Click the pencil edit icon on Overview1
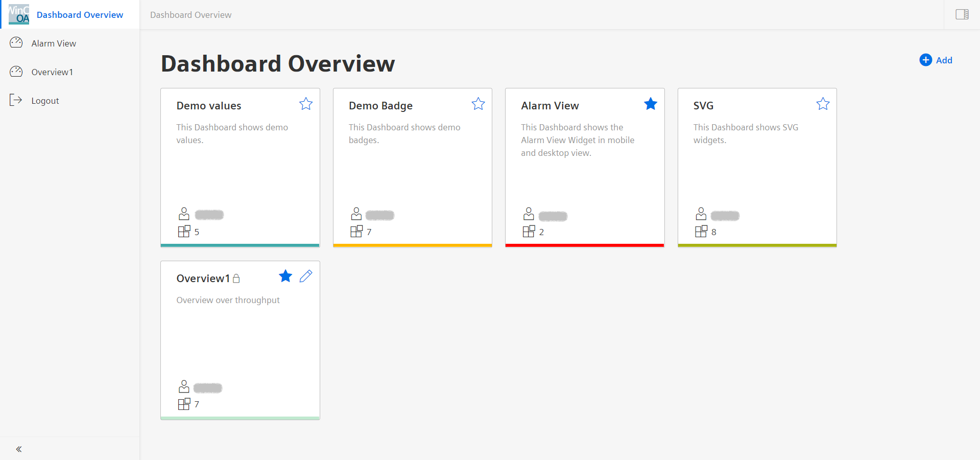Image resolution: width=980 pixels, height=460 pixels. click(x=306, y=277)
